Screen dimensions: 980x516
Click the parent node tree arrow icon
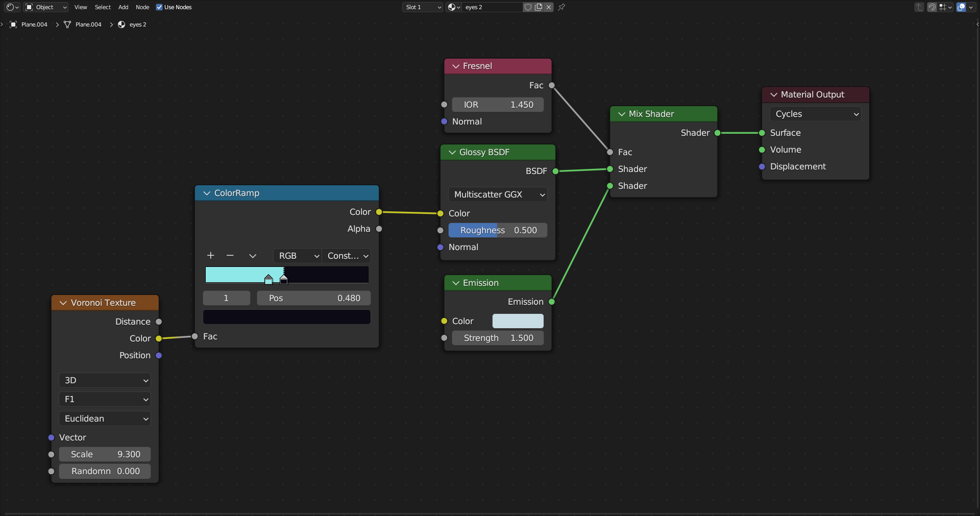click(x=919, y=7)
